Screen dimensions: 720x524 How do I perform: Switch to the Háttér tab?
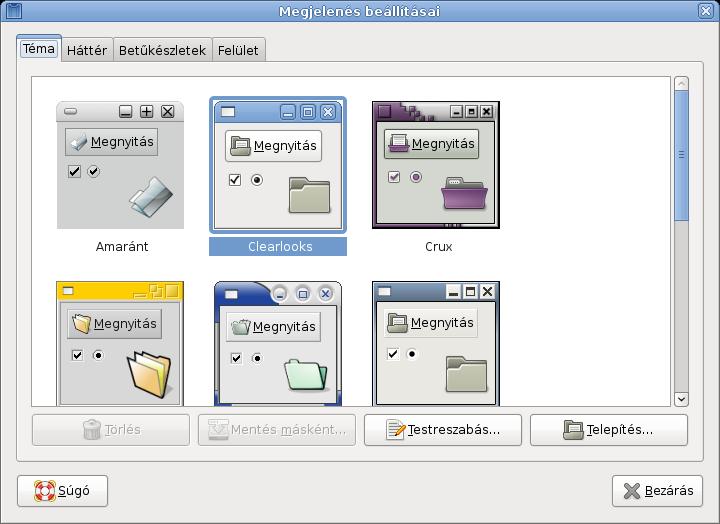87,50
